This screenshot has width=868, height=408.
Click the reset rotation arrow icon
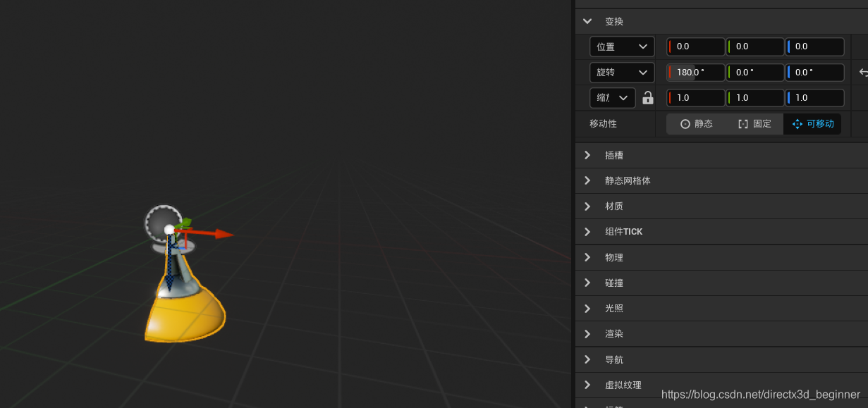click(863, 72)
